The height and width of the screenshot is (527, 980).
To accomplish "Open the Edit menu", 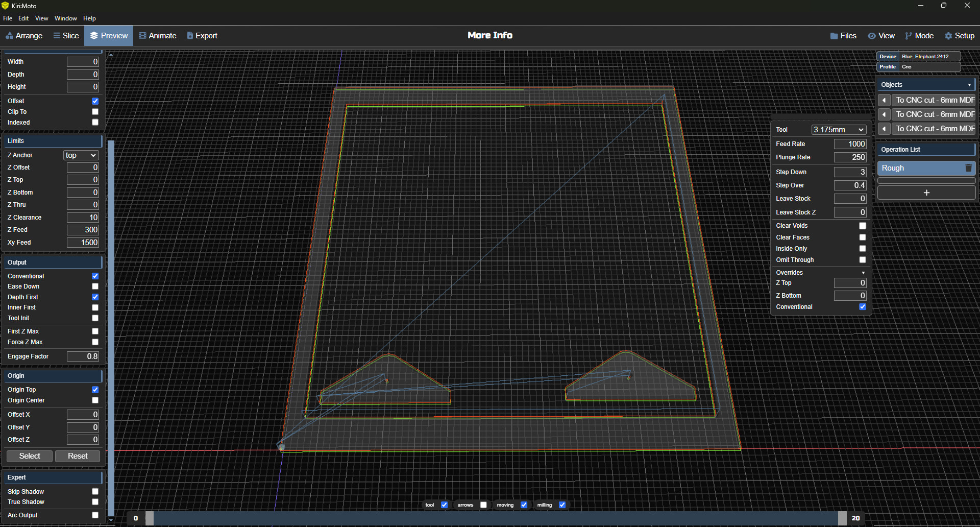I will [23, 18].
